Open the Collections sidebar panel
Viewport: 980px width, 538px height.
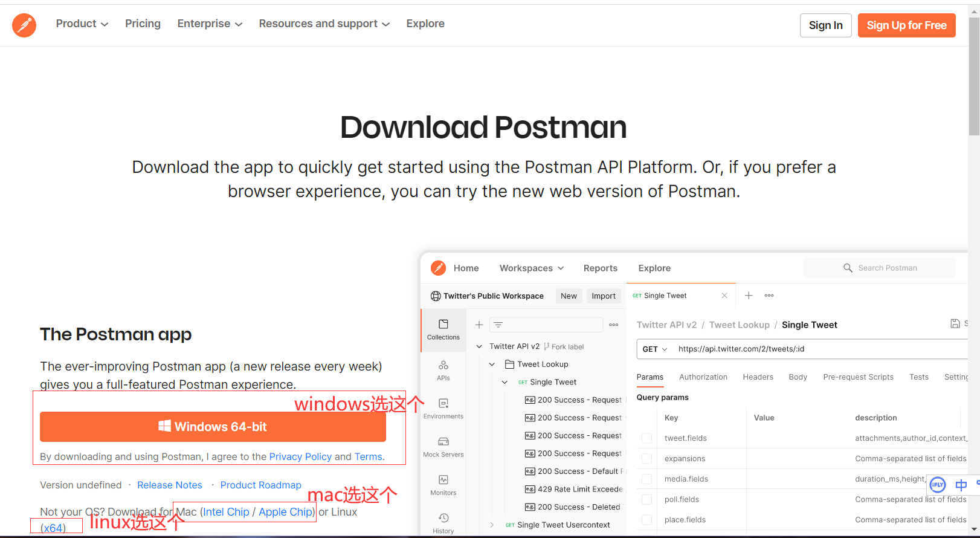point(443,330)
